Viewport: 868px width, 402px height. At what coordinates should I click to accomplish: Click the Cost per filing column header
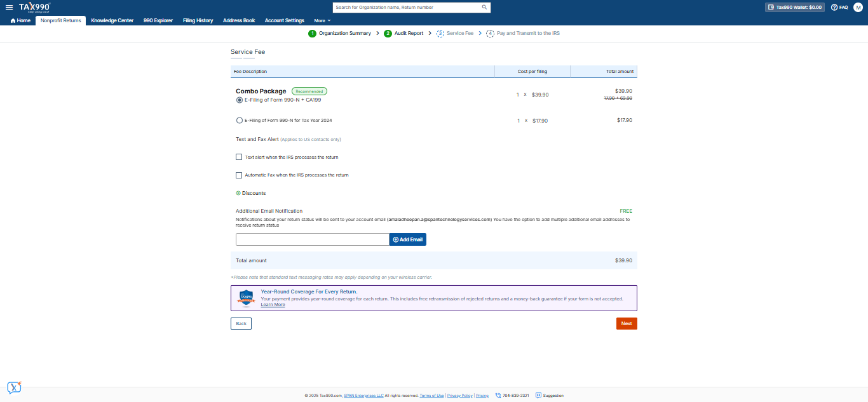532,72
